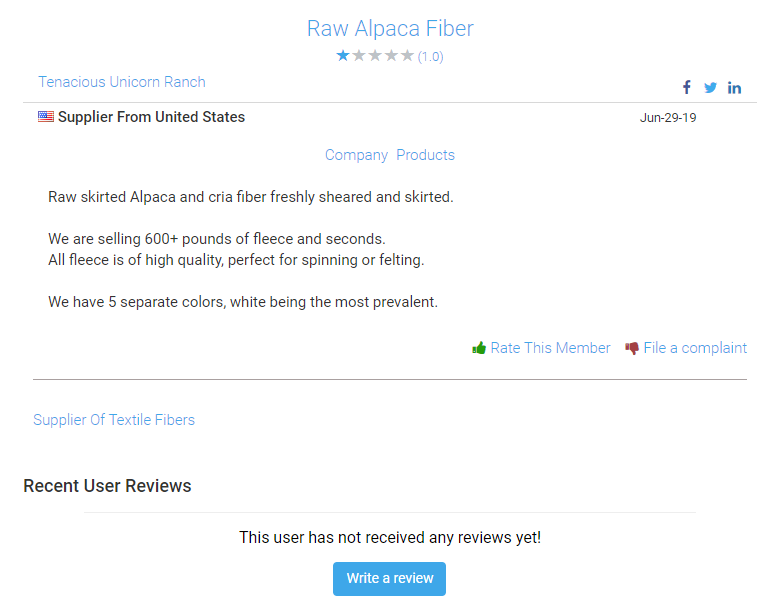Share listing on LinkedIn icon
The width and height of the screenshot is (768, 606).
pyautogui.click(x=734, y=88)
